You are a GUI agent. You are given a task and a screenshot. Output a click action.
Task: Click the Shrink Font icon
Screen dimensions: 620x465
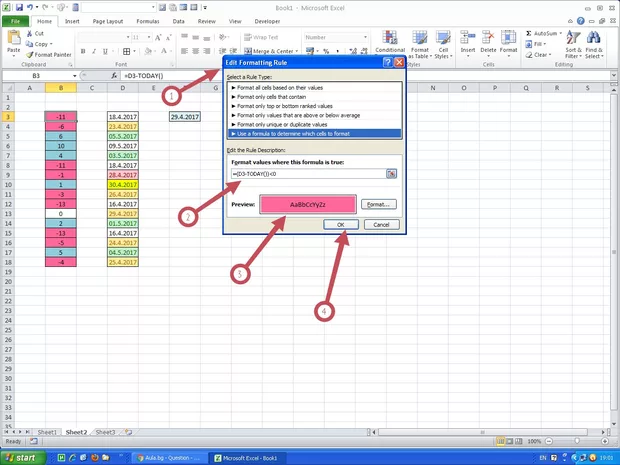click(x=168, y=38)
